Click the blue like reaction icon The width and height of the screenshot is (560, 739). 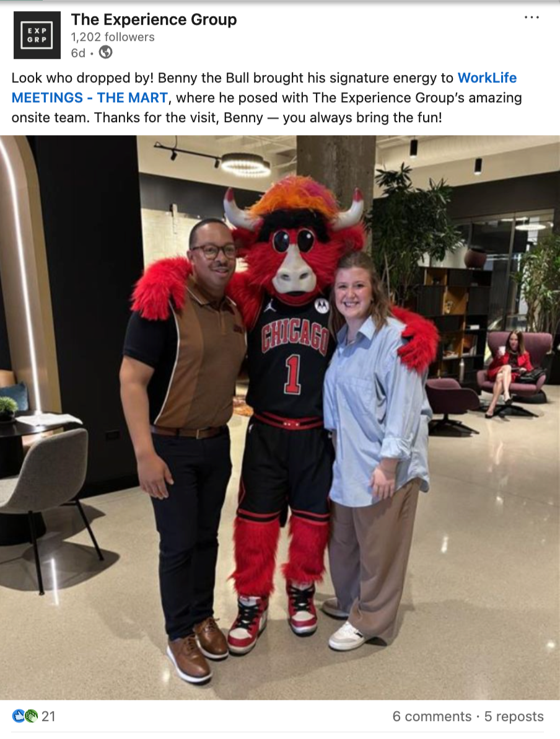19,716
